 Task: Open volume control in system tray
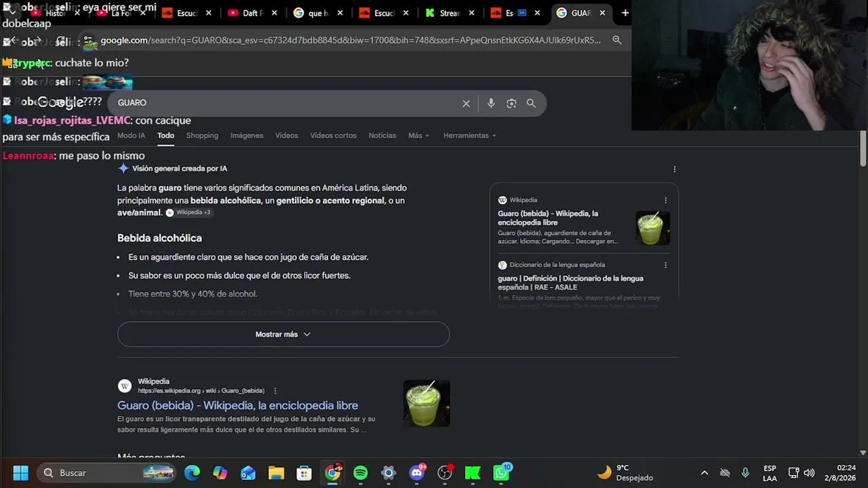808,472
